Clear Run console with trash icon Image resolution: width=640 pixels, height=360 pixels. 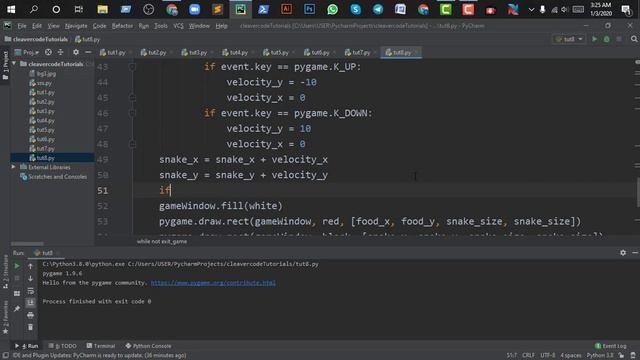tap(30, 327)
